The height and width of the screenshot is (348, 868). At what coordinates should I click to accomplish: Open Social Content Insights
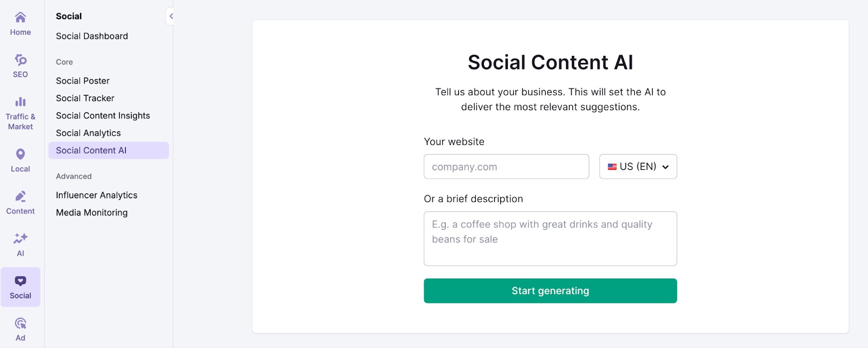103,115
